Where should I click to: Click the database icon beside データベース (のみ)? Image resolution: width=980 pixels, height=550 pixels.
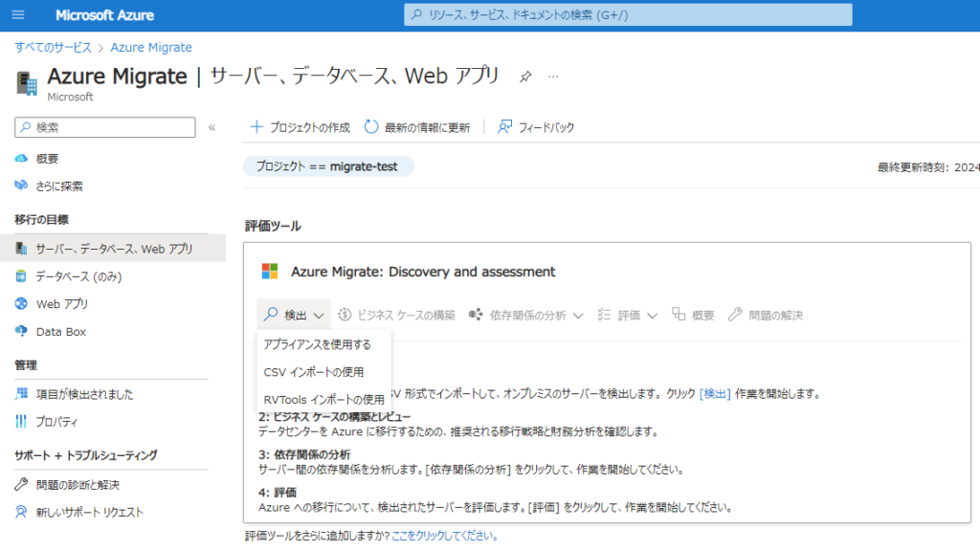coord(21,275)
